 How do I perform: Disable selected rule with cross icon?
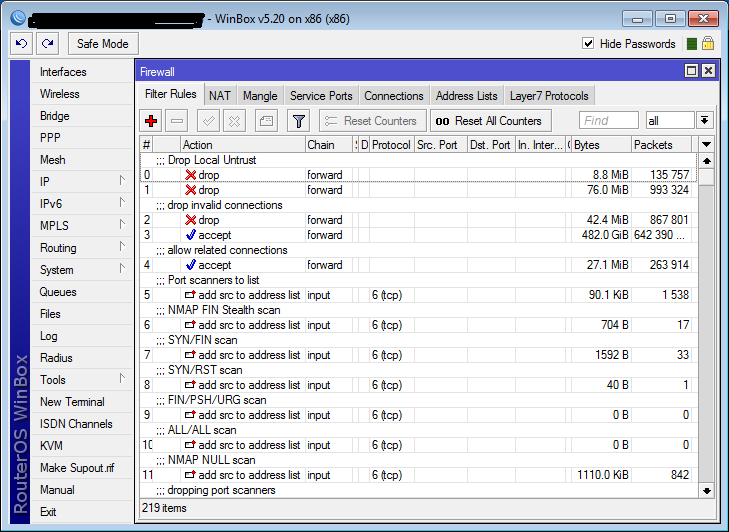(x=234, y=121)
